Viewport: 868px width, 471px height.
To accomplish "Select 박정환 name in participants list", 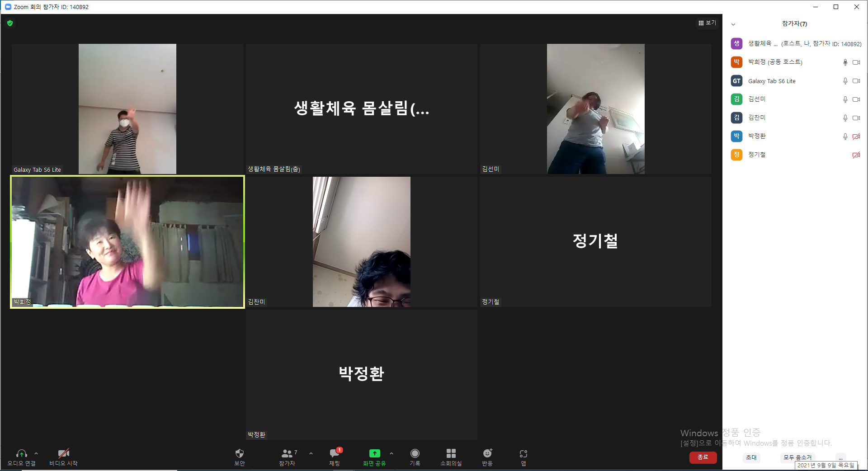I will click(757, 136).
